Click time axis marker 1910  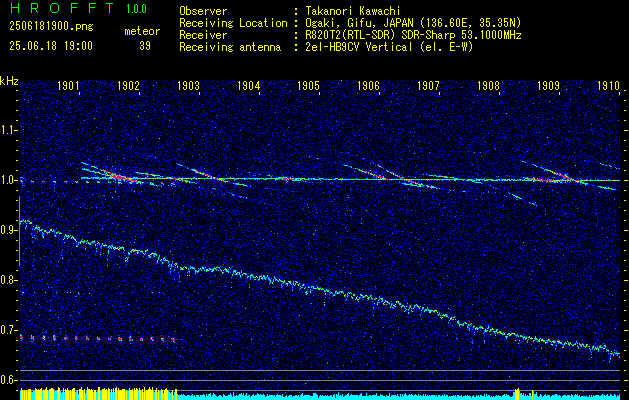[x=608, y=86]
